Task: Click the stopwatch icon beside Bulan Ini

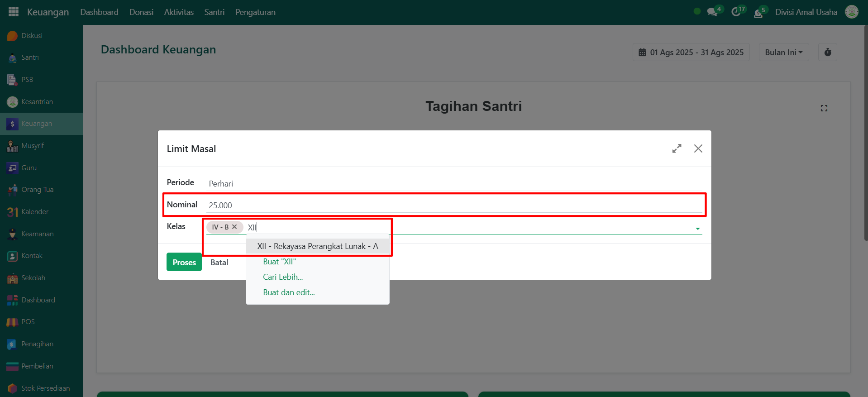Action: pos(827,53)
